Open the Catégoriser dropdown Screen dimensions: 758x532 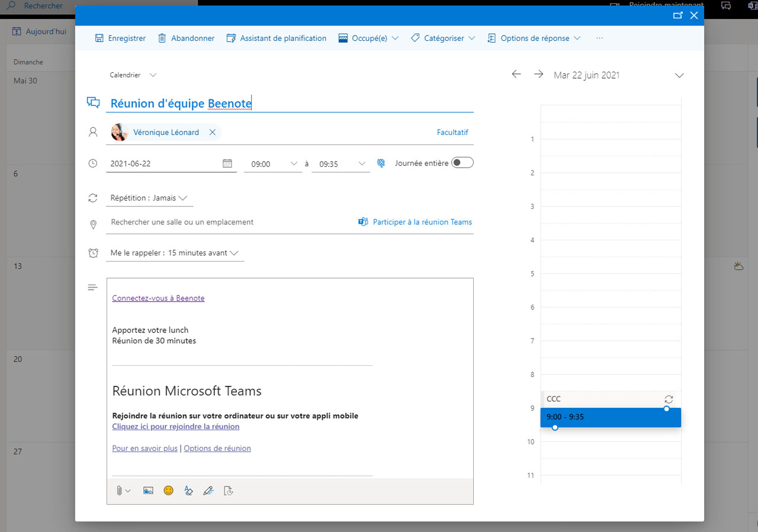coord(443,38)
